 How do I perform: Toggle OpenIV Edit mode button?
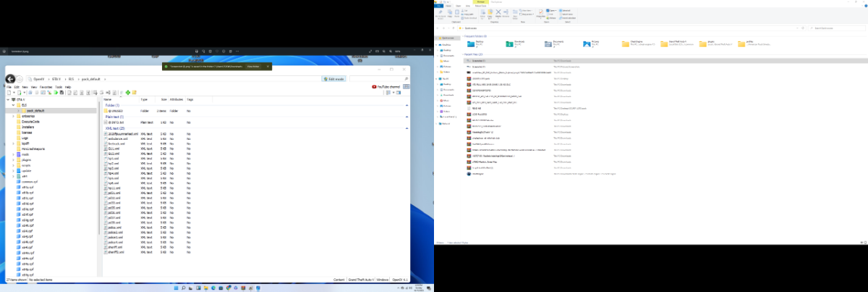tap(334, 78)
